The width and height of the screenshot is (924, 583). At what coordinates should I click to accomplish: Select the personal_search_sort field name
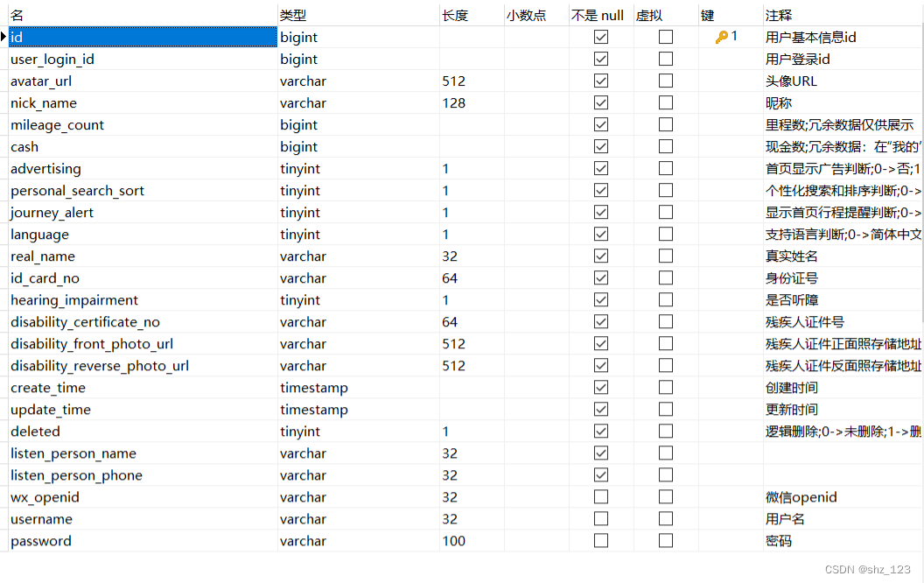coord(77,191)
